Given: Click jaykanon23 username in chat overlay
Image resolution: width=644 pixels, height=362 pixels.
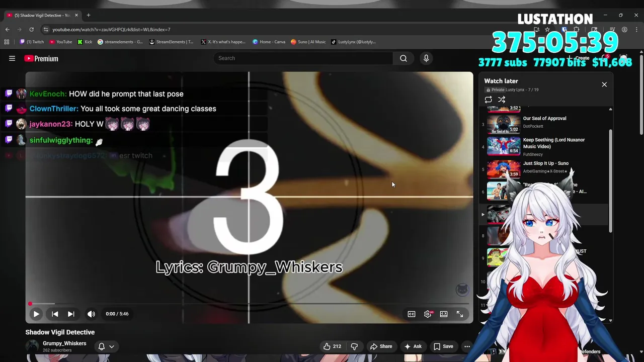Looking at the screenshot, I should 51,124.
